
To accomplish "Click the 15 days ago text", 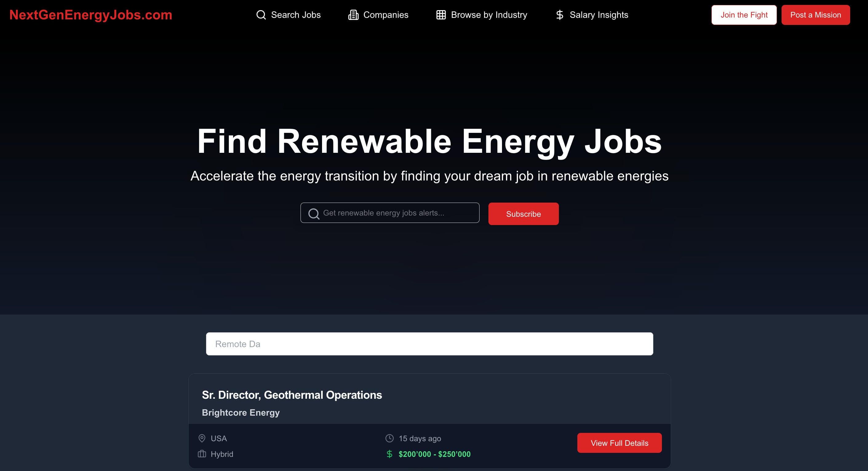I will coord(420,438).
